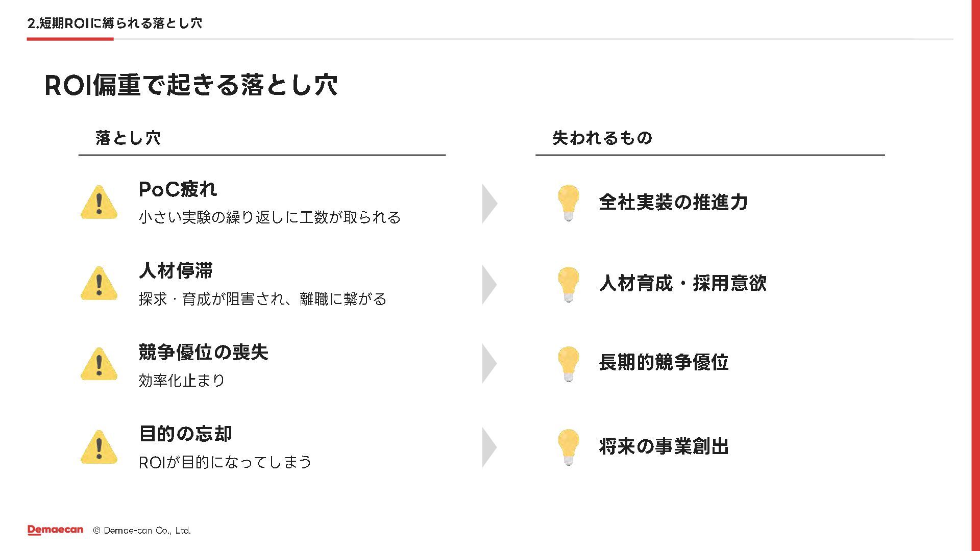This screenshot has height=551, width=980.
Task: Click the warning icon beside 人材停滞
Action: [x=99, y=284]
